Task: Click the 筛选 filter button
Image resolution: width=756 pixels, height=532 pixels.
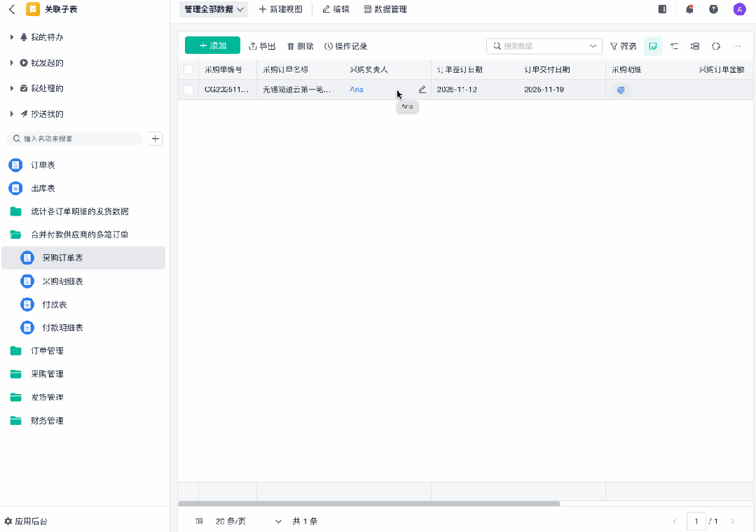Action: tap(624, 46)
